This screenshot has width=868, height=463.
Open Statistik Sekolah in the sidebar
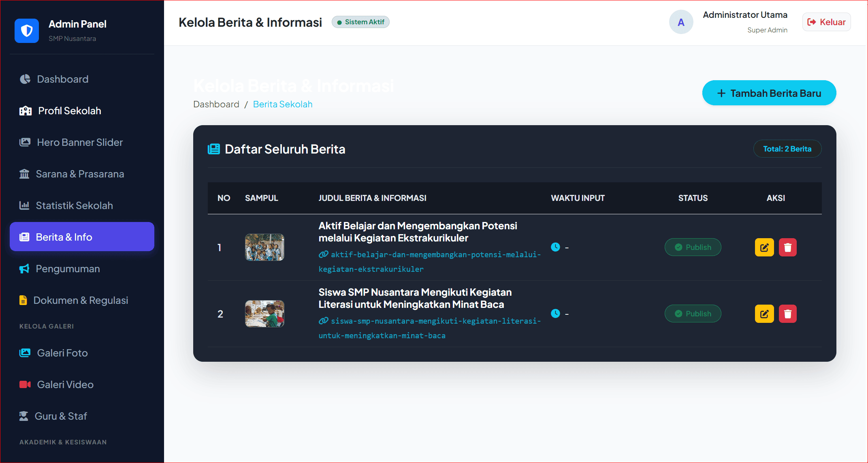(x=82, y=205)
